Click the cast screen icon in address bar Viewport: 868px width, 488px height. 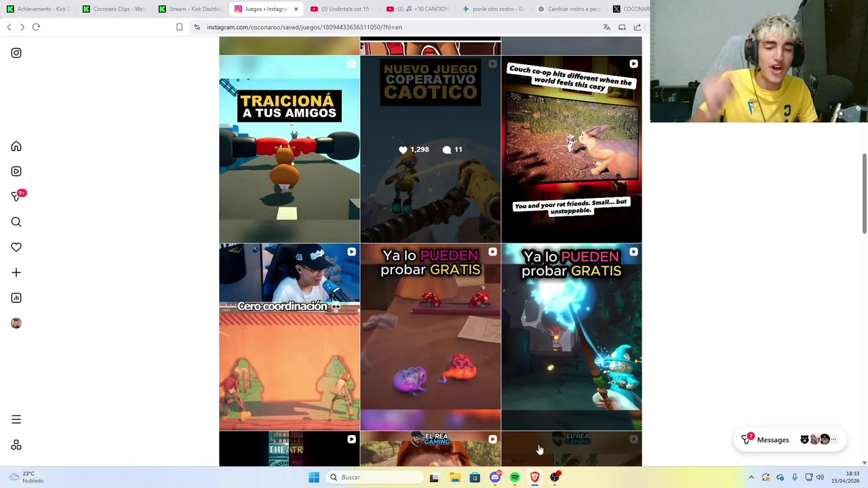click(622, 27)
